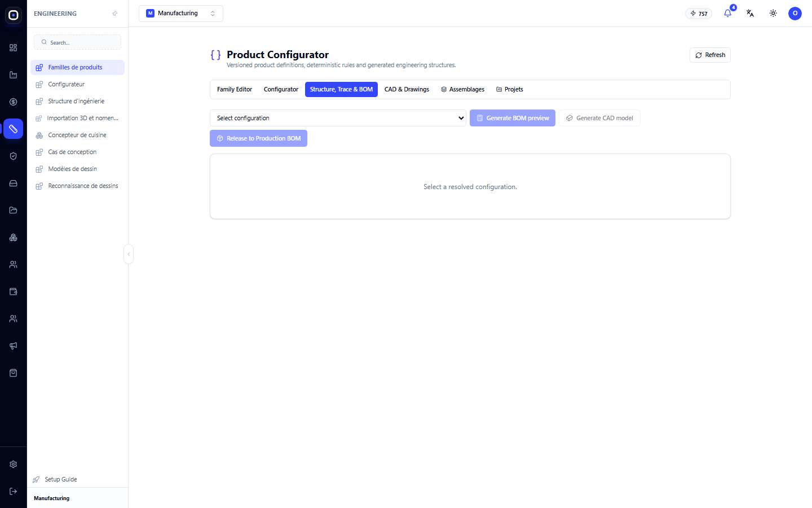Open the dollar finance icon in left rail
Screen dimensions: 812x508
click(x=14, y=102)
